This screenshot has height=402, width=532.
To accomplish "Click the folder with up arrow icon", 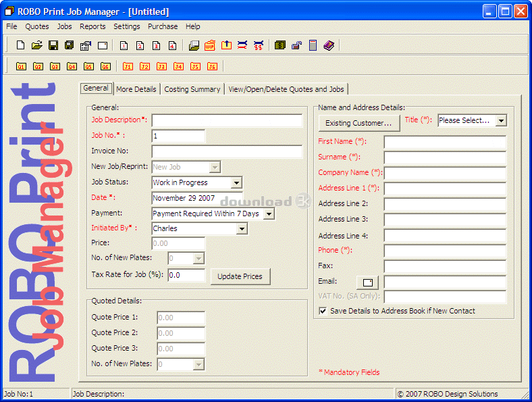I will point(226,45).
